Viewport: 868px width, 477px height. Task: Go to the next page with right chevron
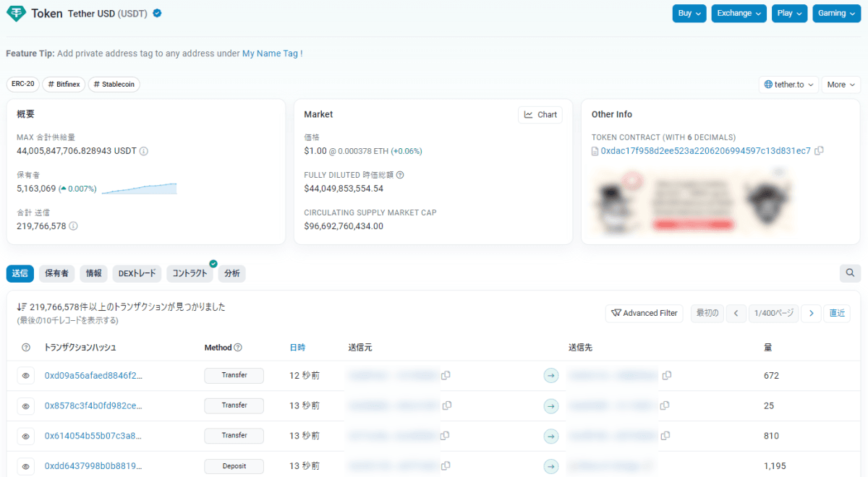point(812,313)
